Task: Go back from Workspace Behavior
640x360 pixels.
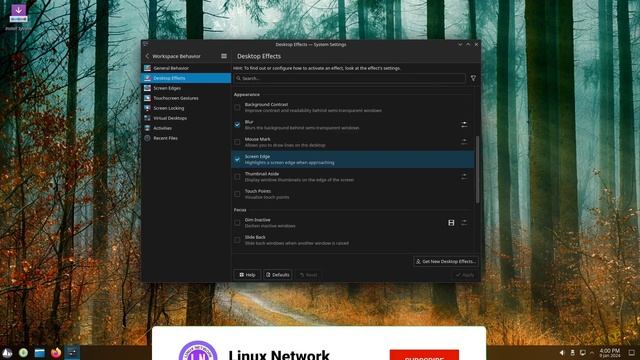Action: click(147, 56)
